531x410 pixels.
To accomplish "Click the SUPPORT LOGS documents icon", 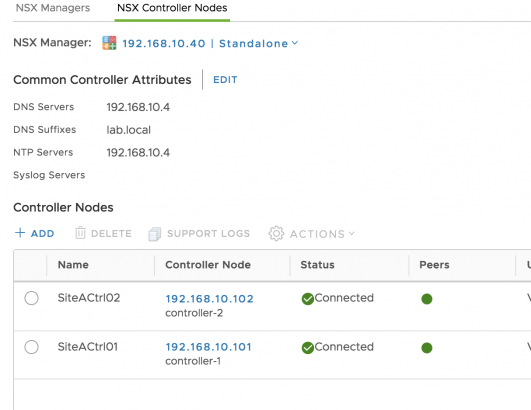I will pos(154,234).
